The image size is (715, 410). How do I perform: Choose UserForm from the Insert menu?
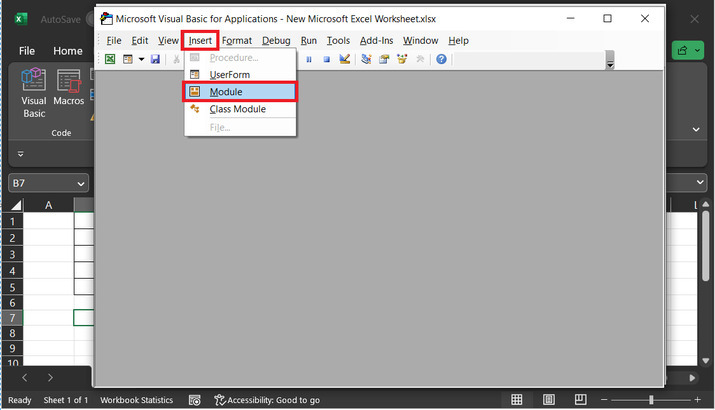point(240,74)
